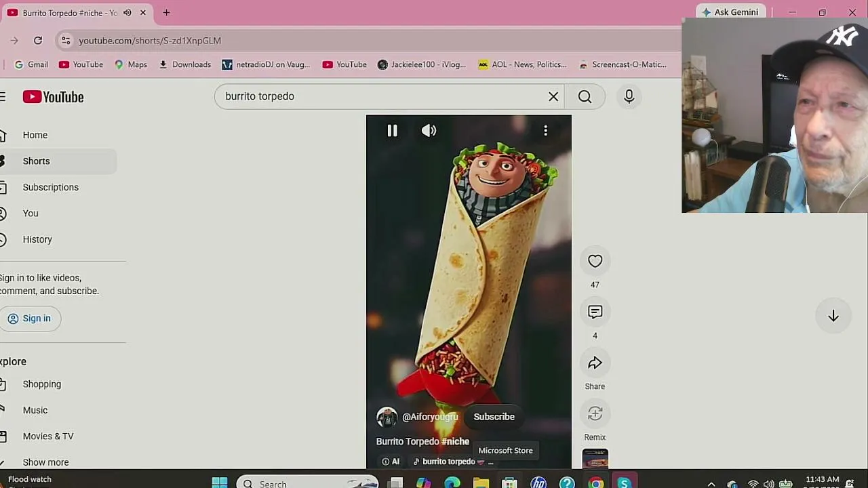Pause the Burrito Torpedo short
This screenshot has height=488, width=868.
(x=392, y=131)
